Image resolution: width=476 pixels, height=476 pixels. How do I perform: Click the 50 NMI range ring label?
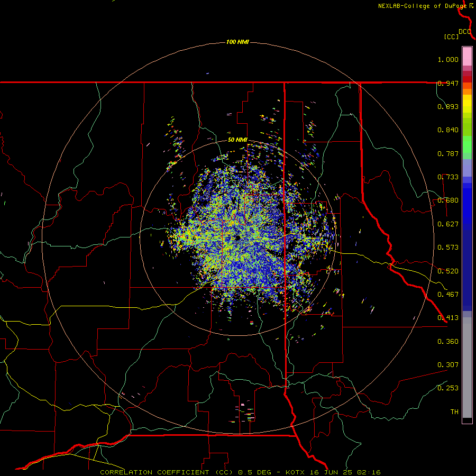(x=237, y=140)
